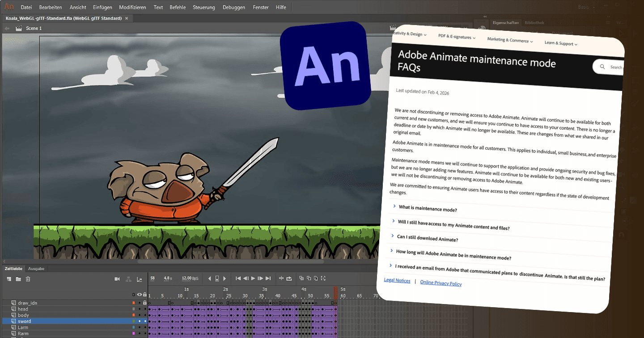Image resolution: width=644 pixels, height=338 pixels.
Task: Click the new layer icon in timeline
Action: tap(9, 279)
